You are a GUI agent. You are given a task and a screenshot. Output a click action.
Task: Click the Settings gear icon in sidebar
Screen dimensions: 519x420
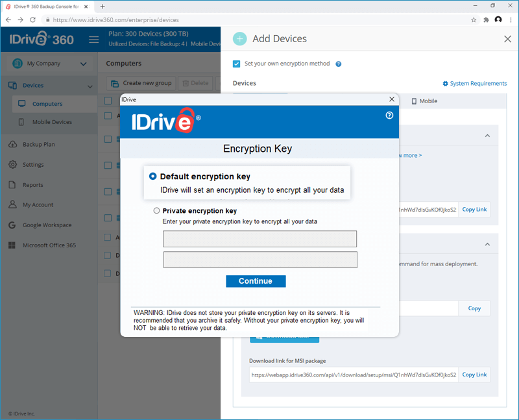click(x=12, y=165)
